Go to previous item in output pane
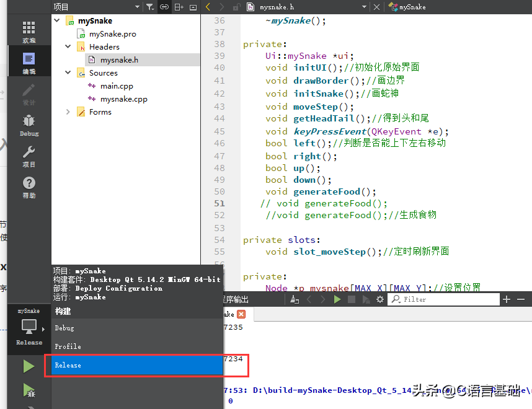The height and width of the screenshot is (409, 532). (x=309, y=299)
